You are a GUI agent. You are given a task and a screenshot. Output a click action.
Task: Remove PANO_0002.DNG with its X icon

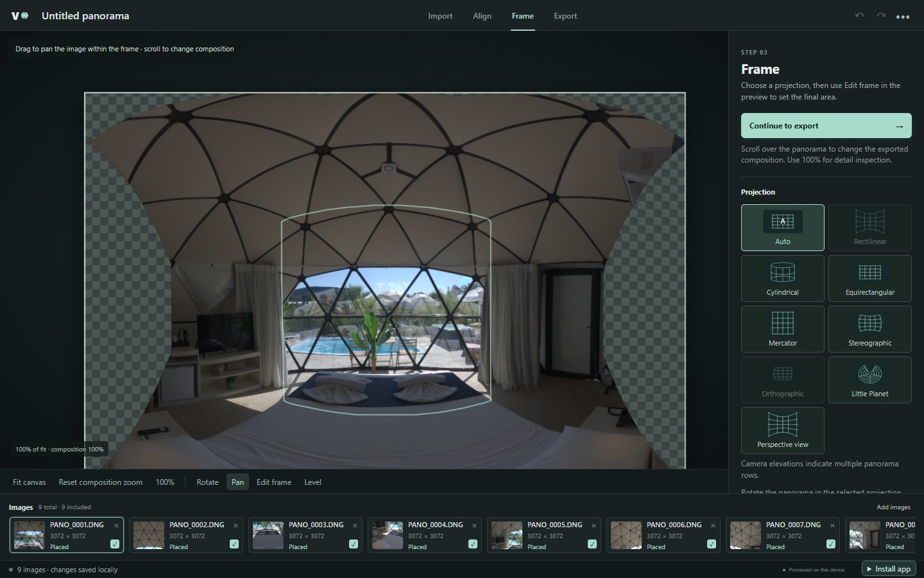[x=235, y=525]
